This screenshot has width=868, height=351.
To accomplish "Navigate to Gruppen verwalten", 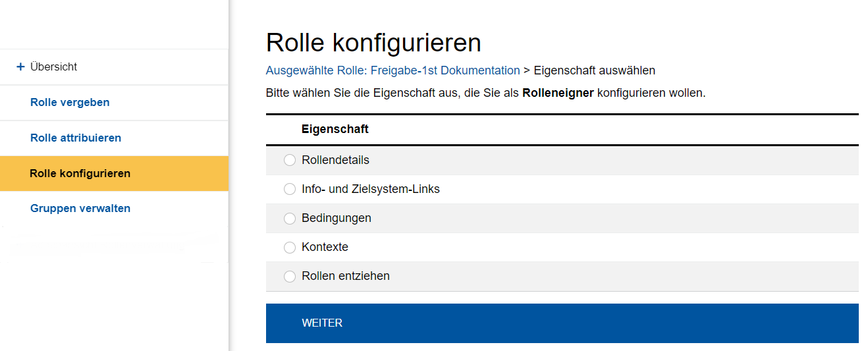I will [80, 209].
